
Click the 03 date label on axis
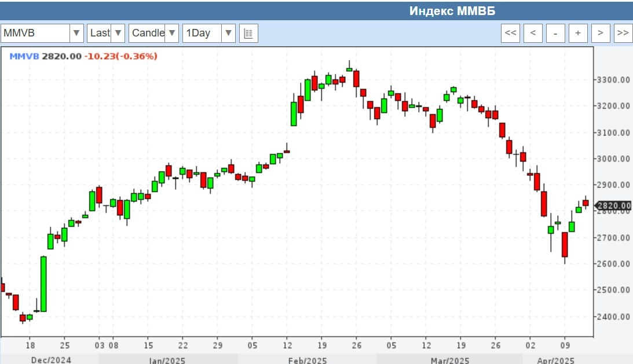coord(99,345)
